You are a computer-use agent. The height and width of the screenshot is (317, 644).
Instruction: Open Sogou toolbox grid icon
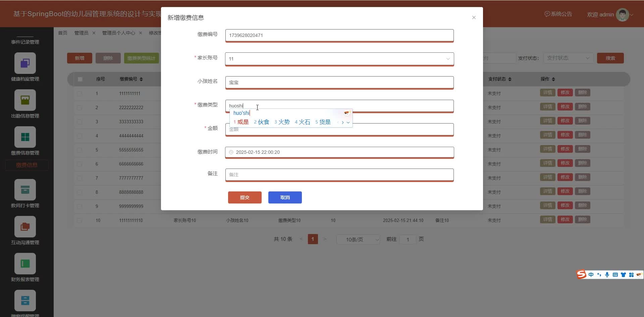631,275
